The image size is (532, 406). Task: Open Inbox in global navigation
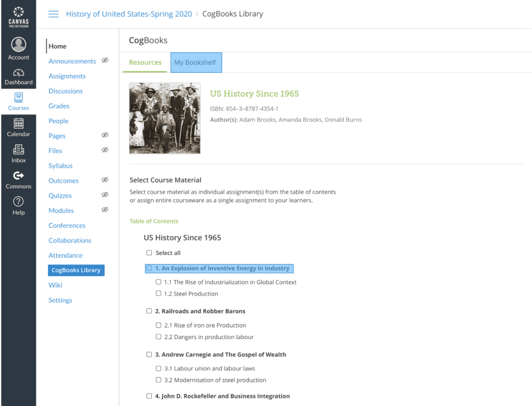(19, 154)
